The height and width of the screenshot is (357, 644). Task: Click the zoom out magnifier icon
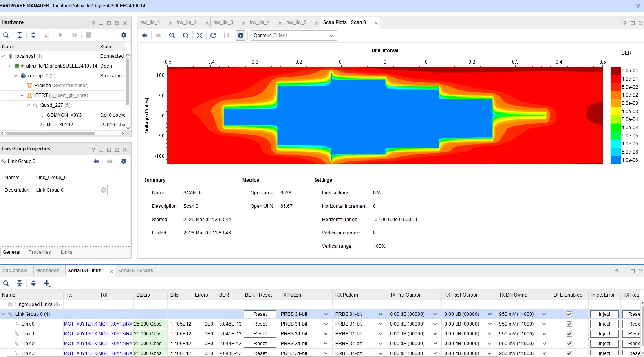(186, 35)
